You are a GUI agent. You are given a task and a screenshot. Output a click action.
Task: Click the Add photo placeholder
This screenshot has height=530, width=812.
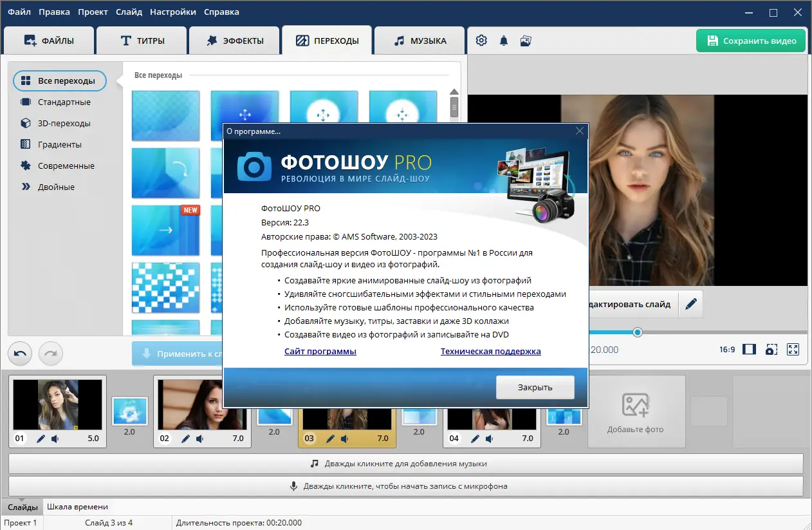636,412
